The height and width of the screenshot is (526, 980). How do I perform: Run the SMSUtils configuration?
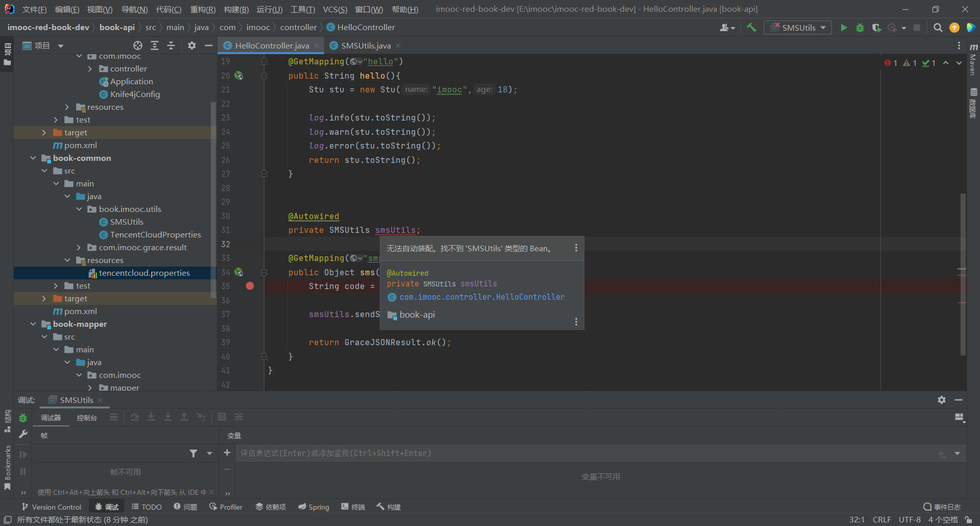point(844,28)
